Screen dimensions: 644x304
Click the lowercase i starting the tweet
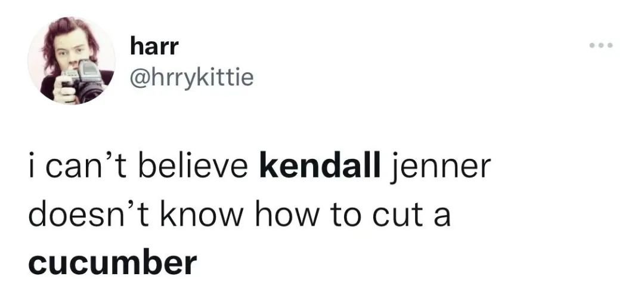click(32, 167)
